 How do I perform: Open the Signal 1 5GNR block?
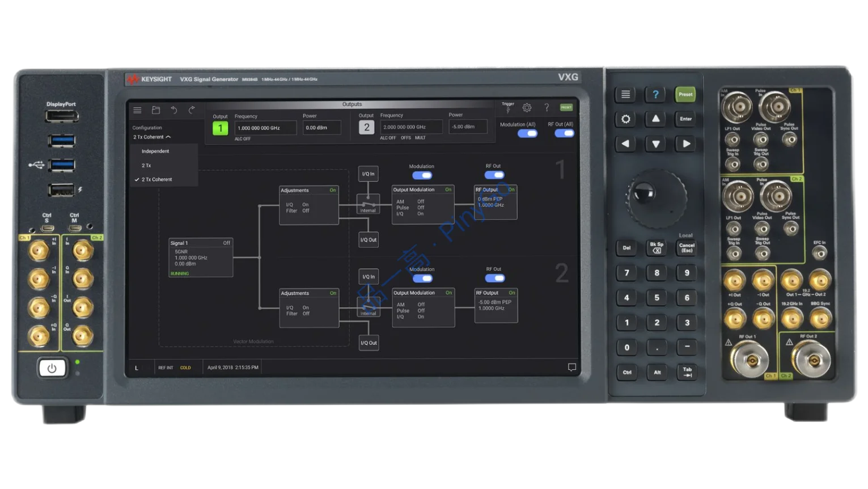tap(201, 258)
